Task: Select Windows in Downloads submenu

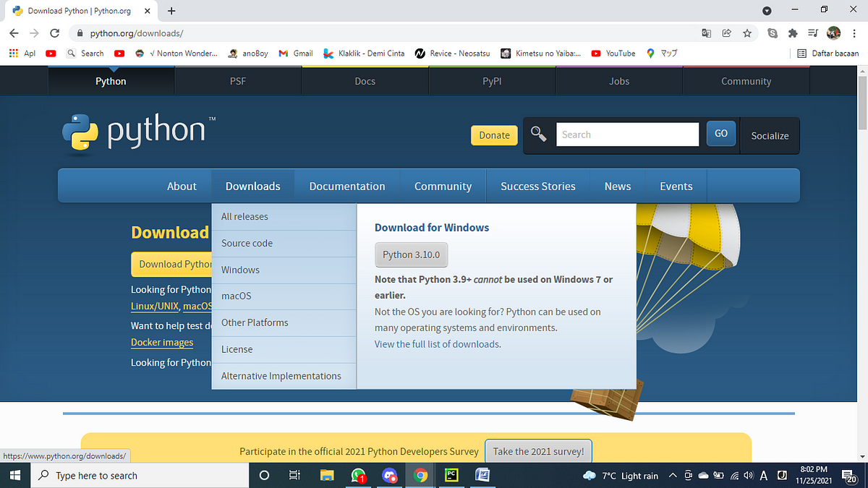Action: tap(284, 270)
